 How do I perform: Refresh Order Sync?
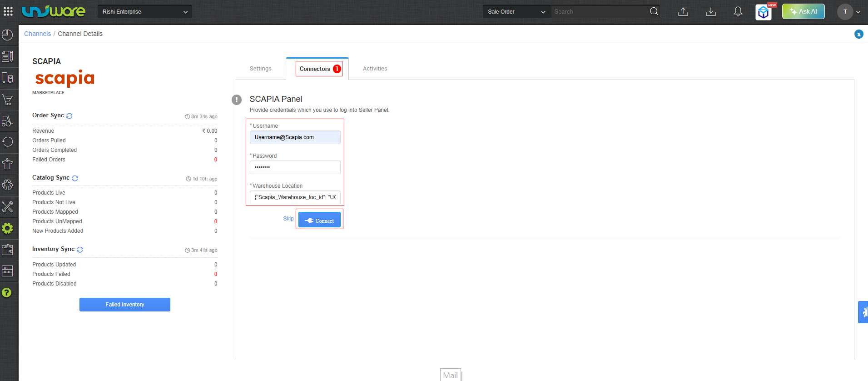point(69,116)
